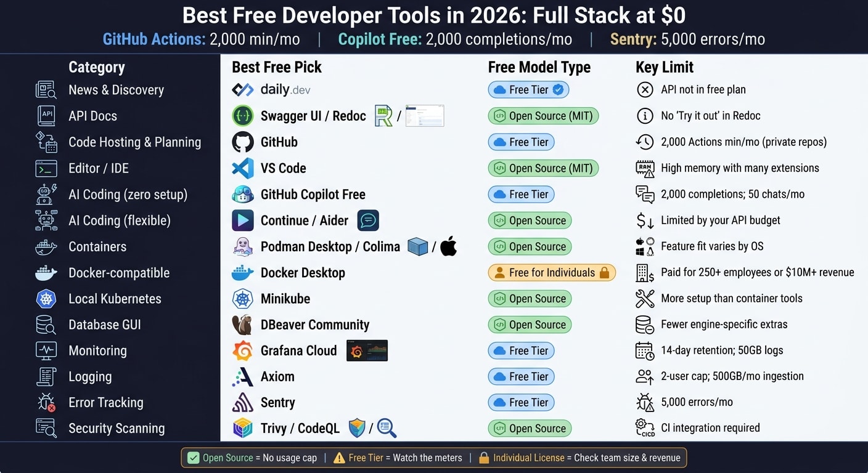
Task: Click '2-user cap; 500GB/mo ingestion' text
Action: tap(732, 376)
